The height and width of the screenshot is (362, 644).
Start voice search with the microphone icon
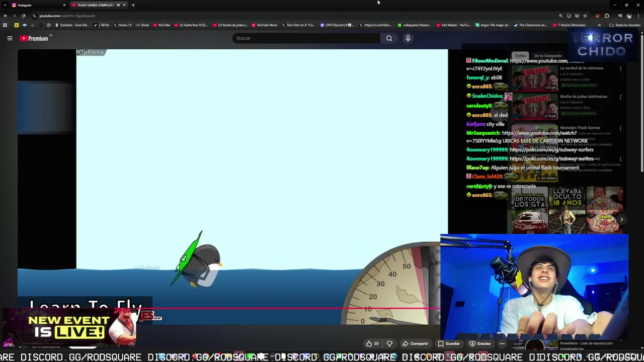pyautogui.click(x=408, y=38)
